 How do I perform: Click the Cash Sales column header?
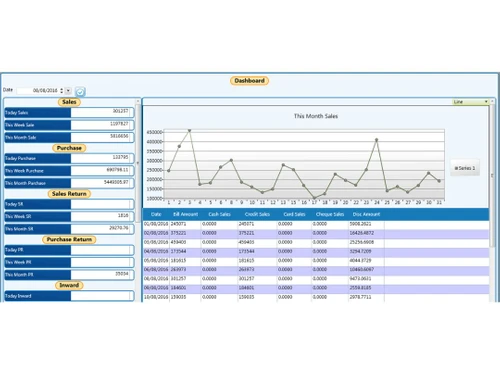pyautogui.click(x=219, y=214)
